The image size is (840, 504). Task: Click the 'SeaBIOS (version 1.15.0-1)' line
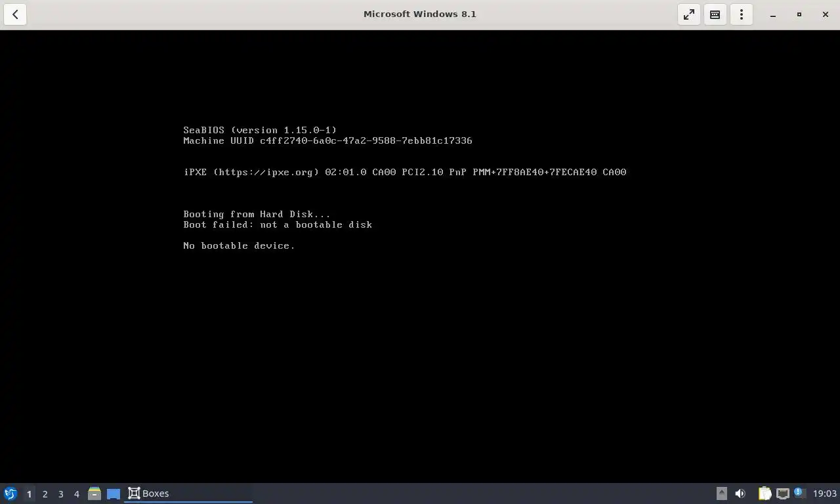[x=260, y=130]
